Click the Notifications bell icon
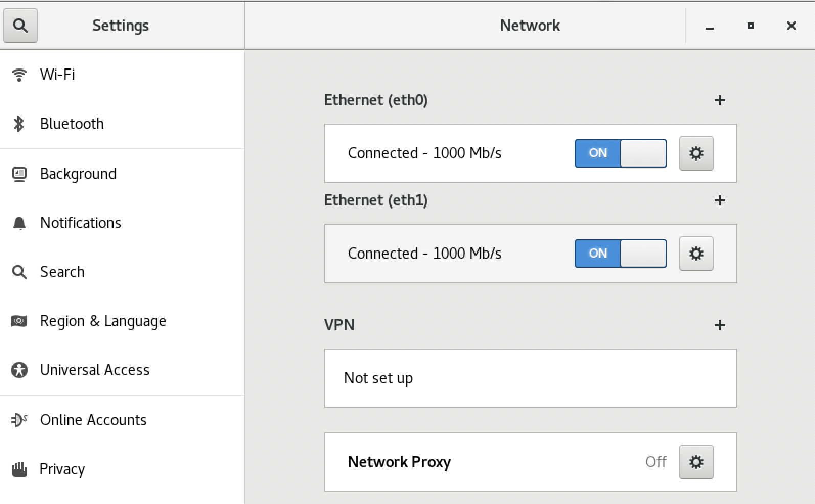 pos(19,223)
